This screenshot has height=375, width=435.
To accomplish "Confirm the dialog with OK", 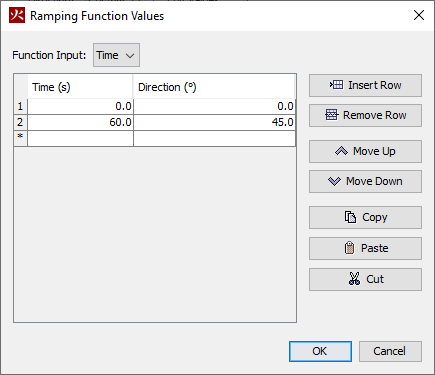I will pyautogui.click(x=320, y=351).
